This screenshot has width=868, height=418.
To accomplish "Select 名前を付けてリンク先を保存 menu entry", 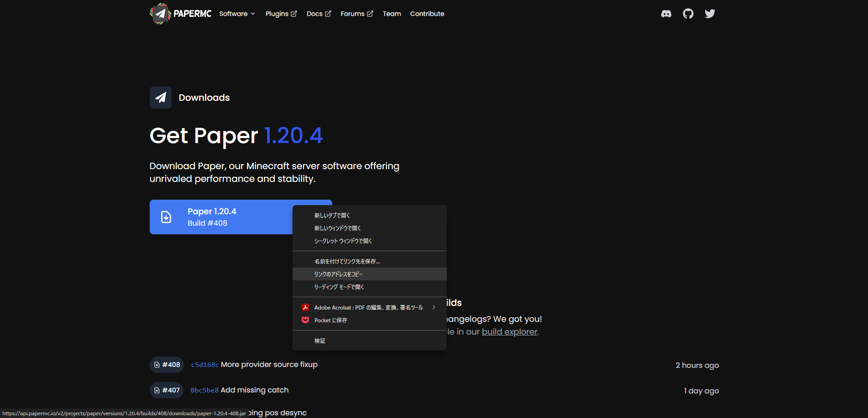I will click(x=370, y=261).
